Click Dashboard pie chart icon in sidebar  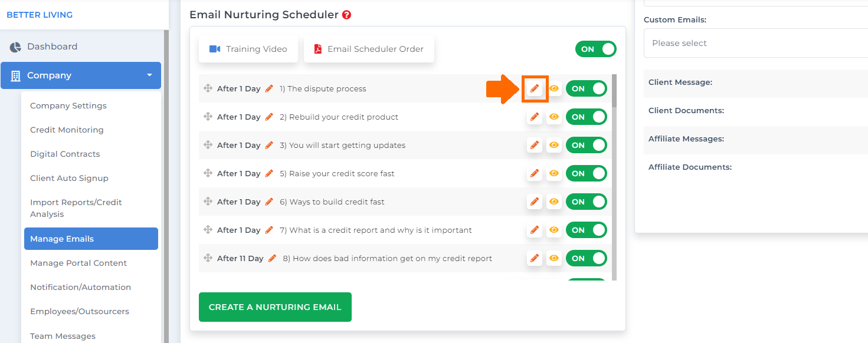[x=15, y=47]
